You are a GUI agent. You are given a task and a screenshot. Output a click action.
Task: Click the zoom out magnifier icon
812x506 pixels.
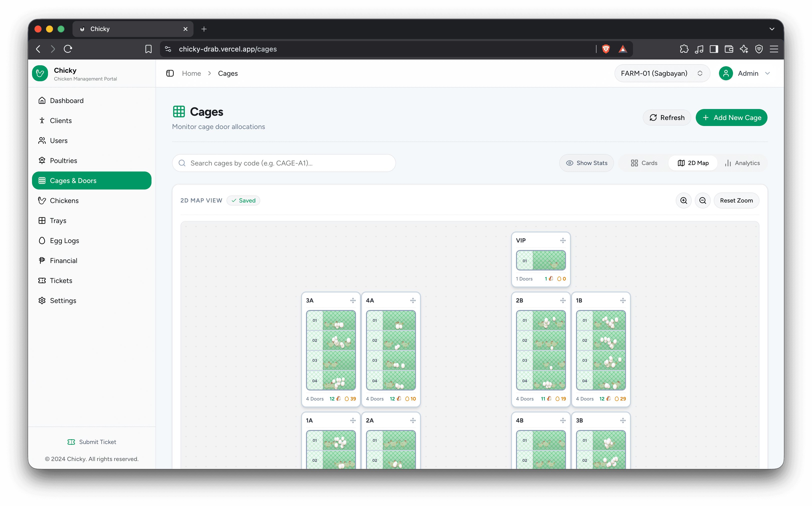702,200
